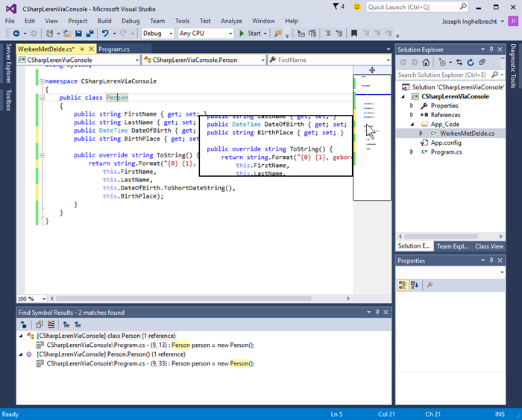
Task: Open the Analyze menu
Action: tap(231, 21)
